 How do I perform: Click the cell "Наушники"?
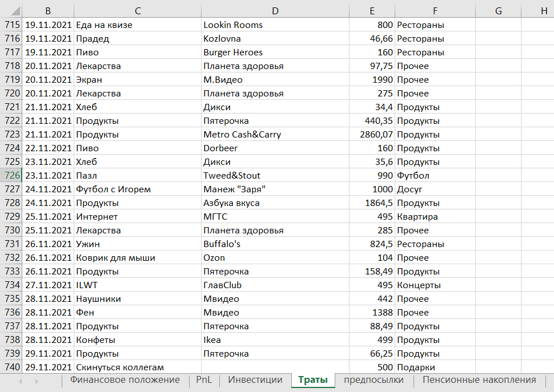138,299
